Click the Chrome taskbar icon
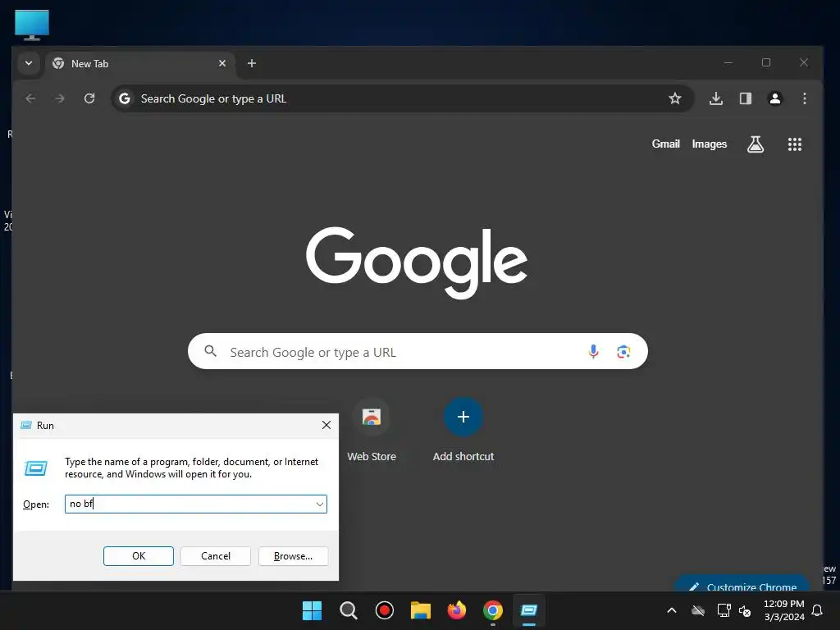This screenshot has height=630, width=840. coord(493,610)
